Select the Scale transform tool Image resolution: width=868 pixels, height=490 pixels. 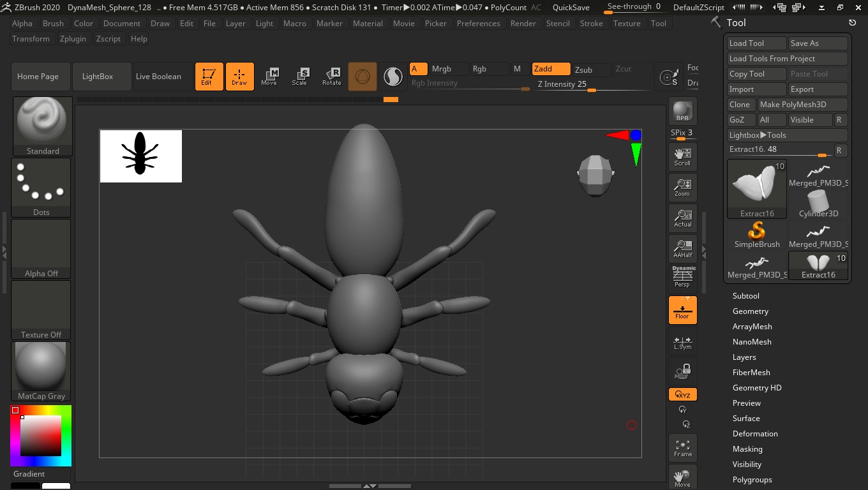[299, 77]
